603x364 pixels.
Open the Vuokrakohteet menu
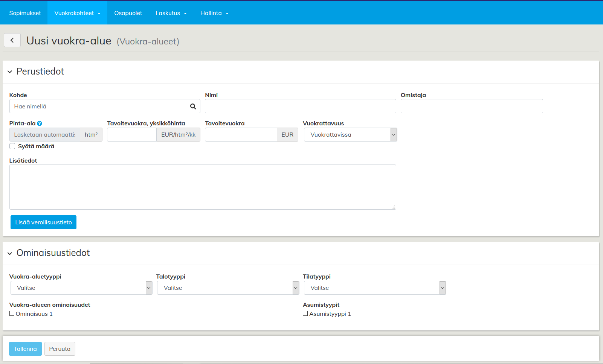coord(77,13)
